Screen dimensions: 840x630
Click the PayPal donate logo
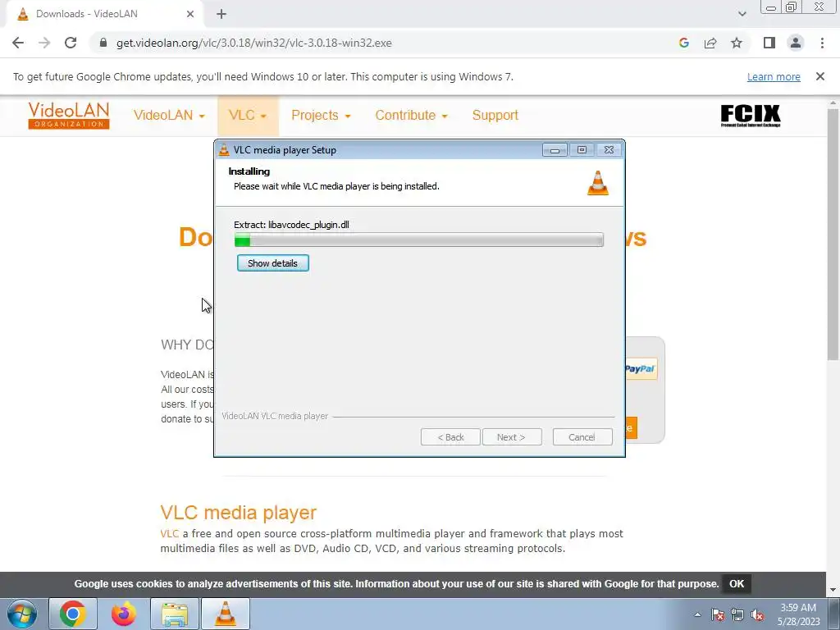point(641,368)
